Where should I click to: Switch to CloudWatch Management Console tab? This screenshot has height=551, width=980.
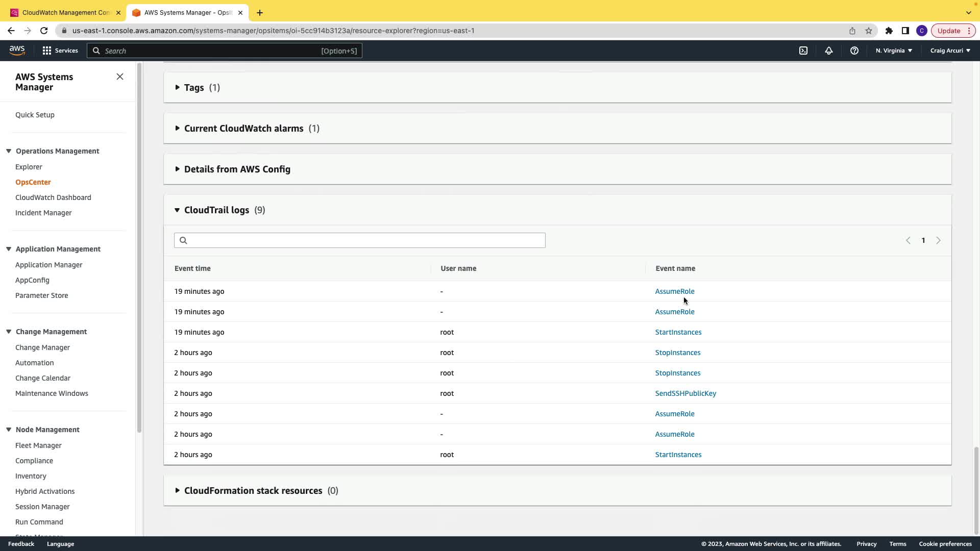pyautogui.click(x=65, y=12)
